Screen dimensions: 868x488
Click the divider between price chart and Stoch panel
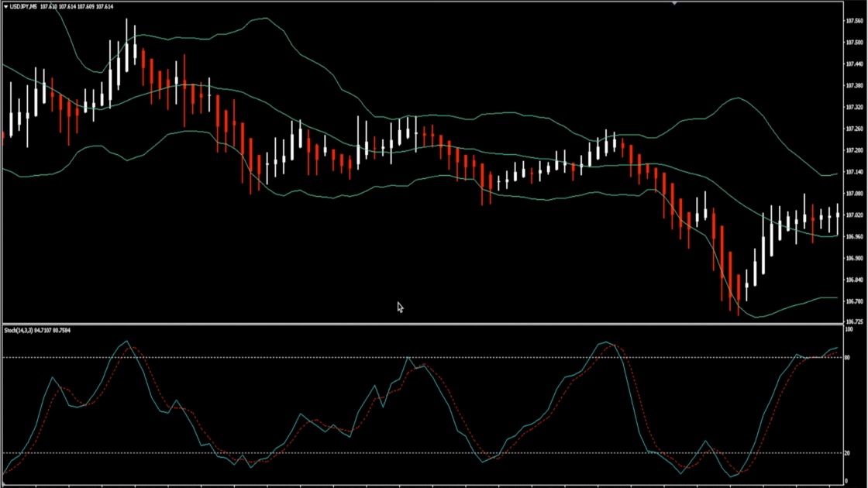pyautogui.click(x=423, y=324)
